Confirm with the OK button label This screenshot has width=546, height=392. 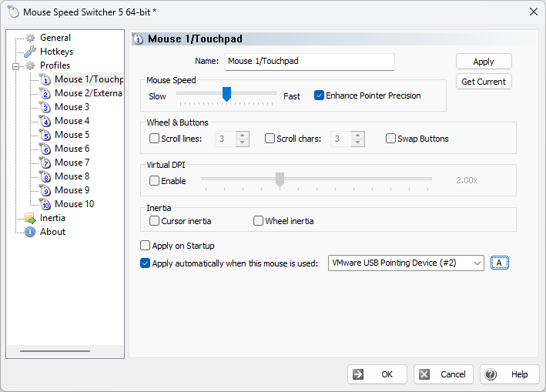coord(387,374)
